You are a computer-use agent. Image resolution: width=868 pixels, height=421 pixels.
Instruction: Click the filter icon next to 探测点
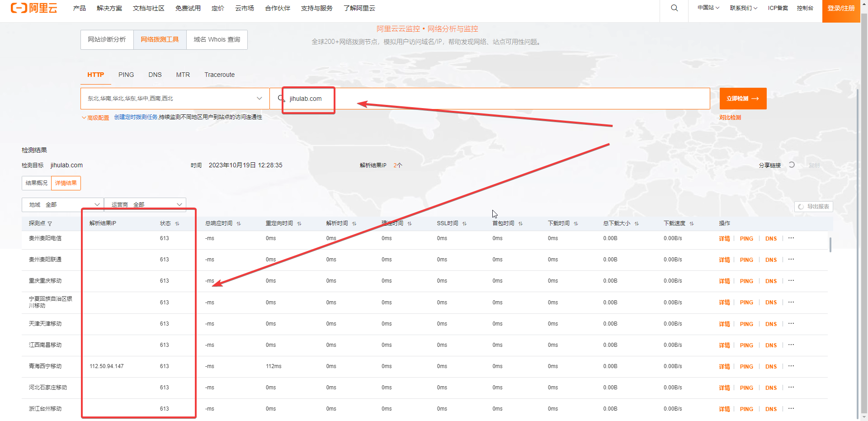click(50, 224)
